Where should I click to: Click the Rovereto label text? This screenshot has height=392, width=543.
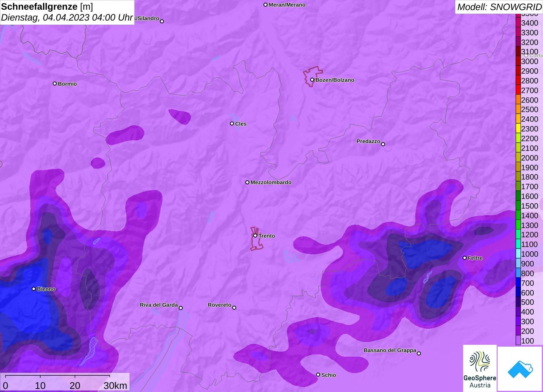tap(220, 305)
